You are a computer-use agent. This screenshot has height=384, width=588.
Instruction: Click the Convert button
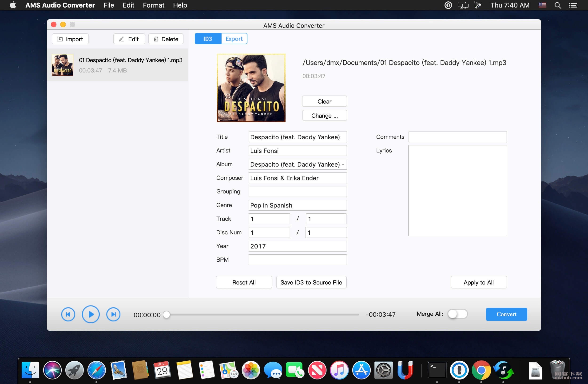coord(506,314)
